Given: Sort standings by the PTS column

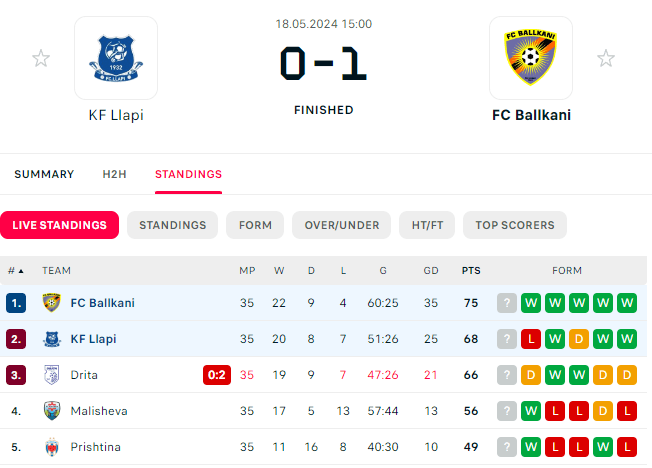Looking at the screenshot, I should click(x=471, y=271).
